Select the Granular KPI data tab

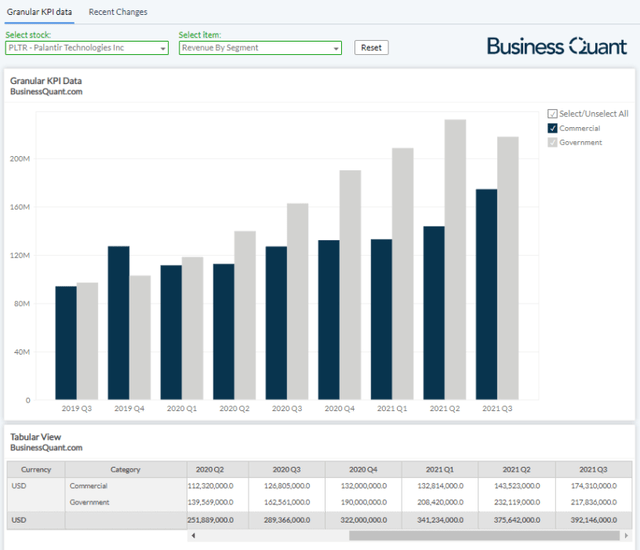click(38, 12)
